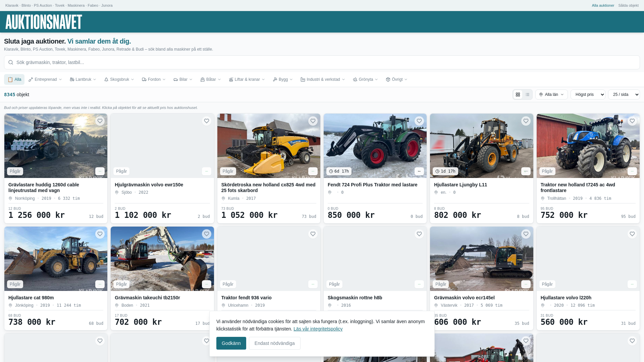
Task: Click the minus icon on Fendt 724 image
Action: 419,171
